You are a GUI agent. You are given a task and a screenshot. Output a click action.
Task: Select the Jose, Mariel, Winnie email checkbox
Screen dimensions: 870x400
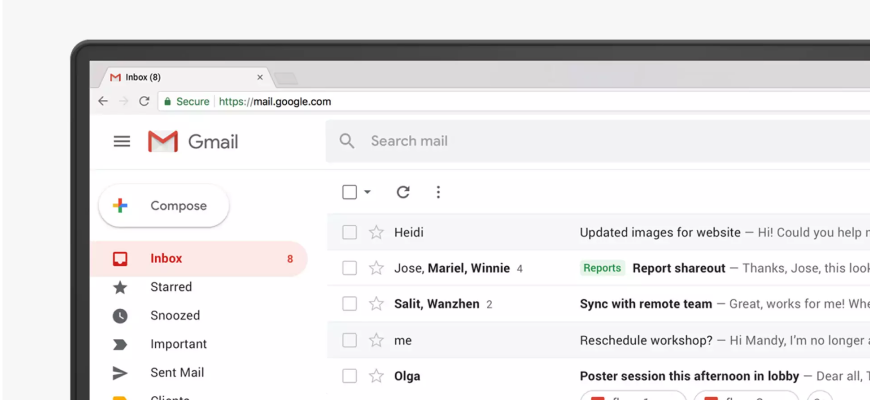coord(349,268)
